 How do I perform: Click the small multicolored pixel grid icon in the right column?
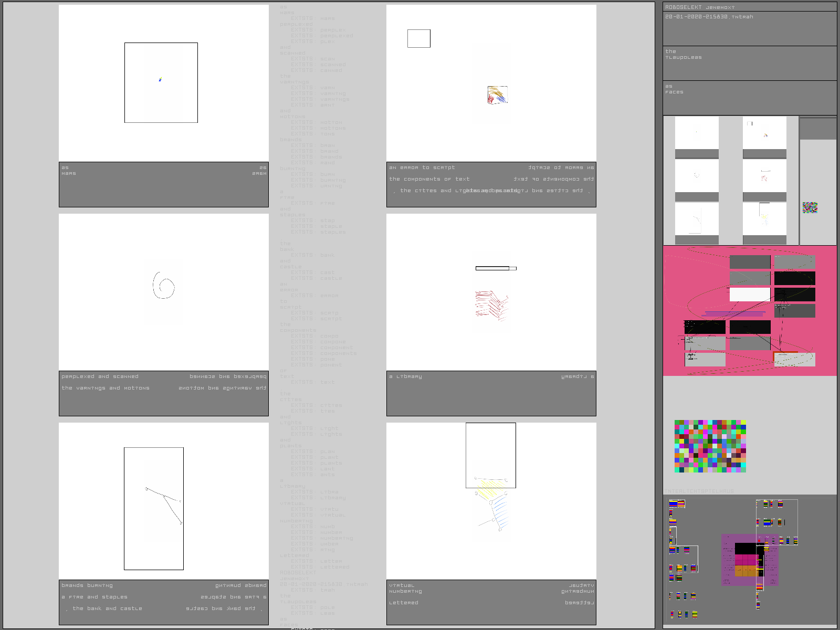pos(810,208)
